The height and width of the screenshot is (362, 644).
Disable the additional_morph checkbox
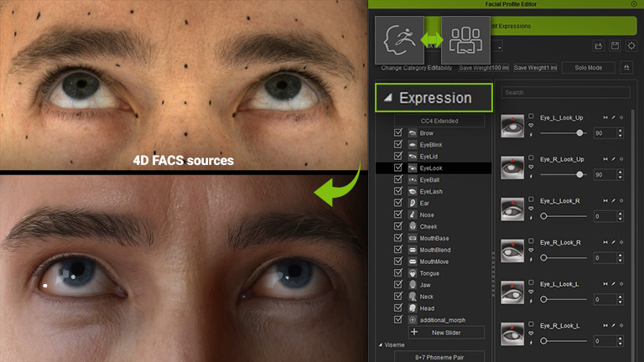click(398, 320)
